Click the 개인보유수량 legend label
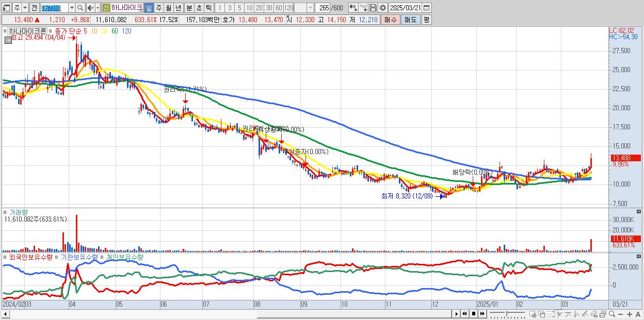This screenshot has height=320, width=644. click(125, 257)
